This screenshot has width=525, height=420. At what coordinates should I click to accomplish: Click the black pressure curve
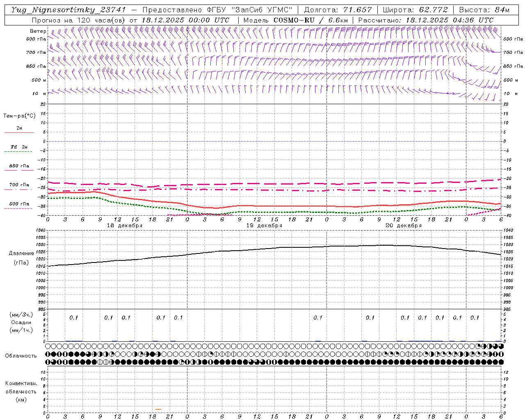pyautogui.click(x=274, y=249)
